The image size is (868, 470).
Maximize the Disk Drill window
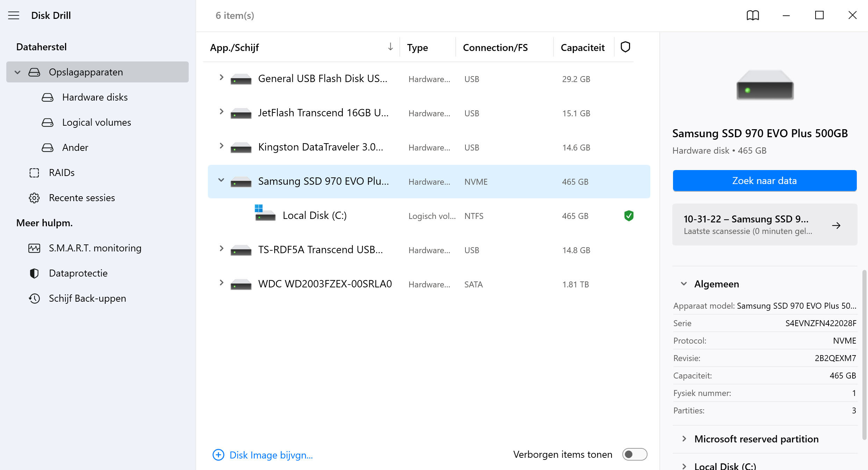(x=819, y=15)
